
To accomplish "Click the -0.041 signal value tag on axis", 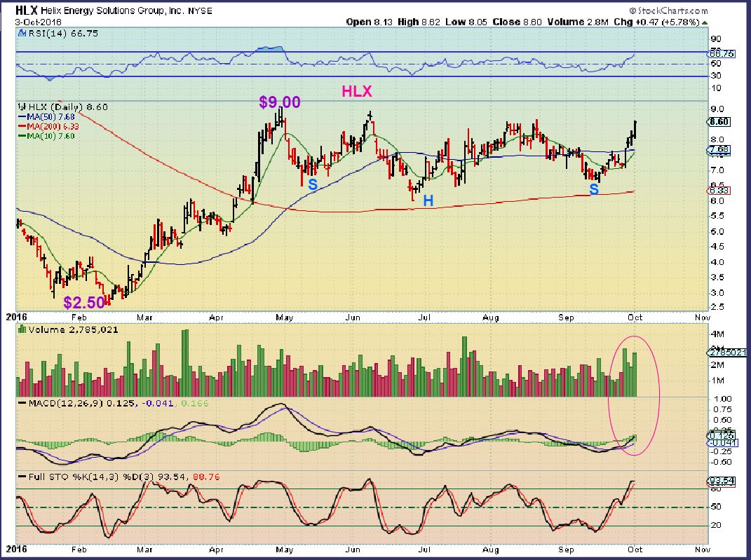I will [722, 443].
